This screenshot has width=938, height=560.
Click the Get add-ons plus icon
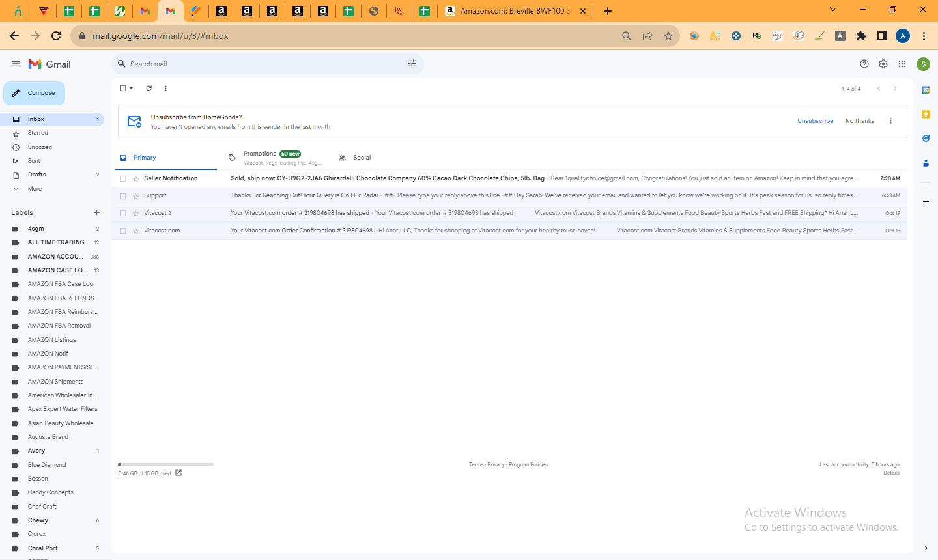point(926,202)
